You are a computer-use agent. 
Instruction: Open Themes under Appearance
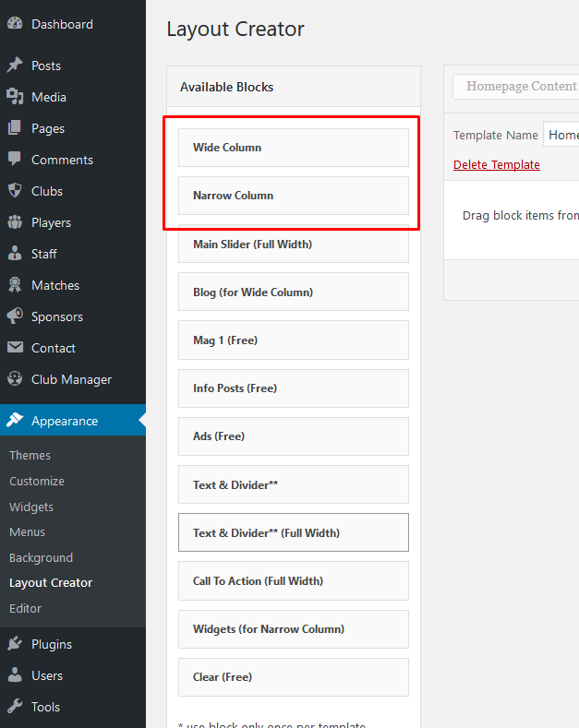[x=30, y=455]
